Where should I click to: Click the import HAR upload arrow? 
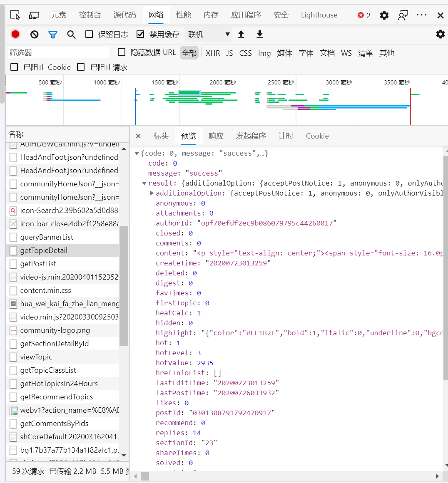[241, 34]
